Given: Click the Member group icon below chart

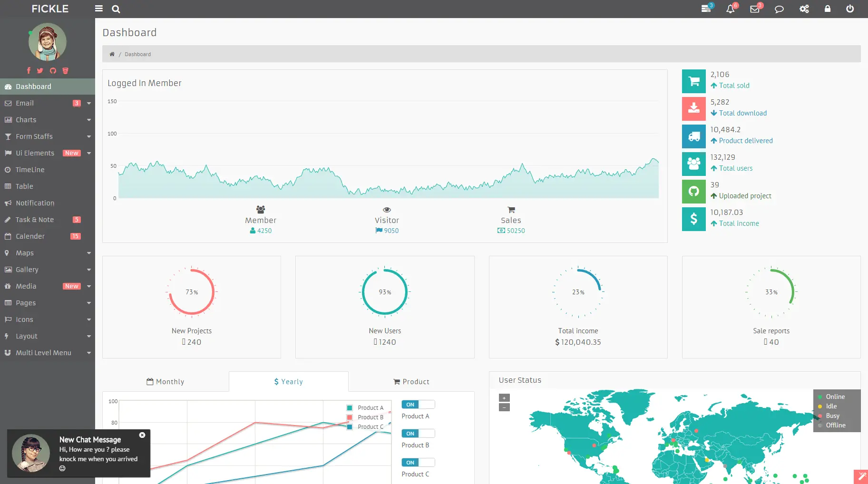Looking at the screenshot, I should 261,209.
